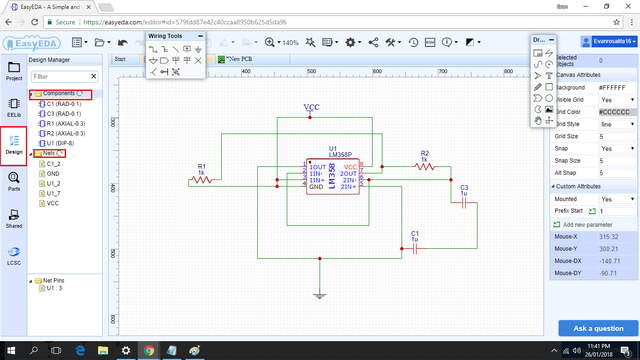Select the Bezier curve drawing tool
The image size is (640, 360).
tap(538, 64)
